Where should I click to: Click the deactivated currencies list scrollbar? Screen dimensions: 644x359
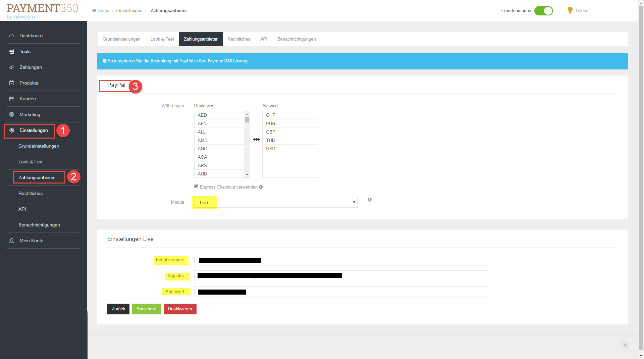pos(247,144)
